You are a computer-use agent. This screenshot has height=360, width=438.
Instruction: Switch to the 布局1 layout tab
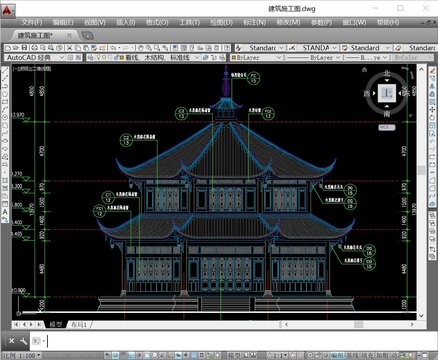pos(79,324)
